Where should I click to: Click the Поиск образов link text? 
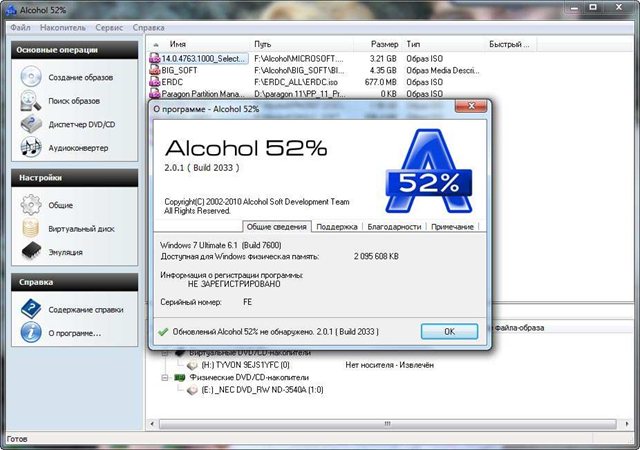[x=74, y=101]
